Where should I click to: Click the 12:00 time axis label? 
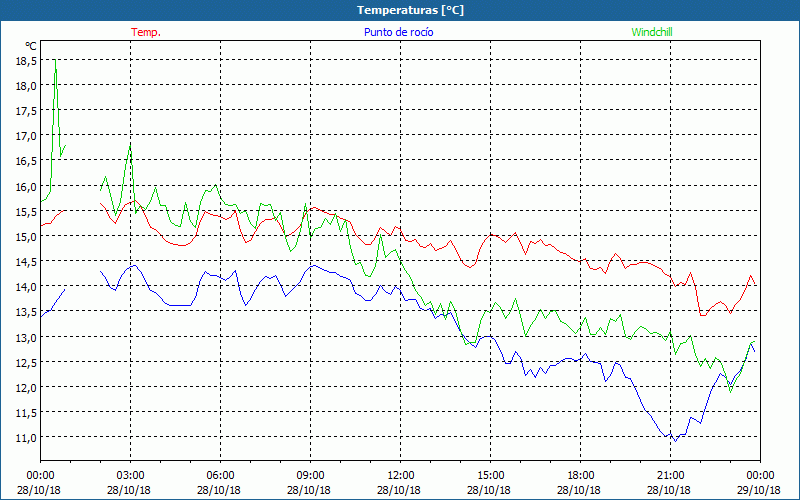(x=401, y=476)
